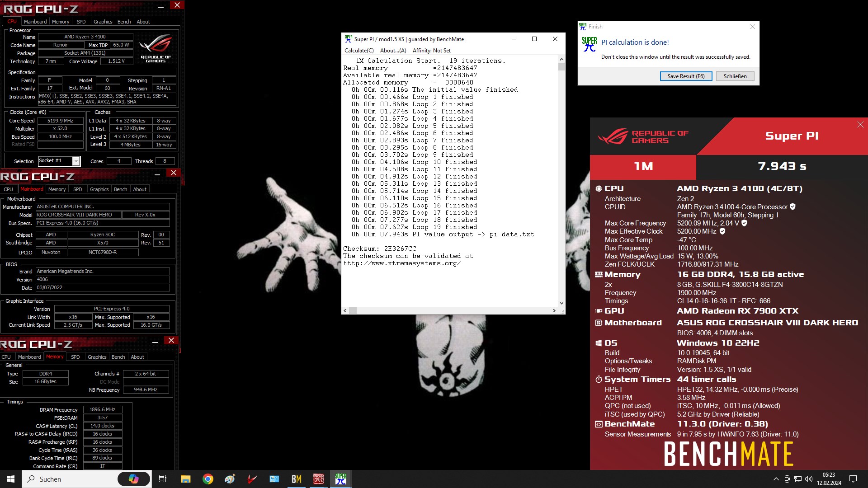This screenshot has width=868, height=488.
Task: Click Super PI vertical scrollbar up arrow
Action: 561,59
